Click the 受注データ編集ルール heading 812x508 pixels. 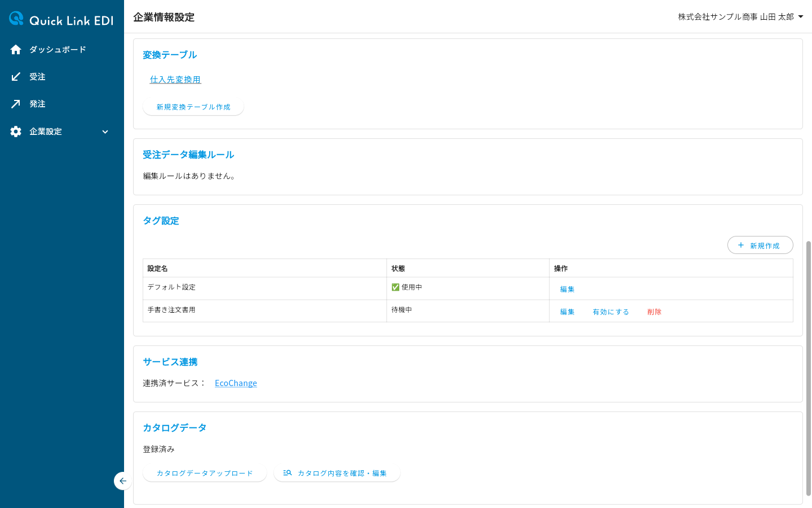click(188, 155)
